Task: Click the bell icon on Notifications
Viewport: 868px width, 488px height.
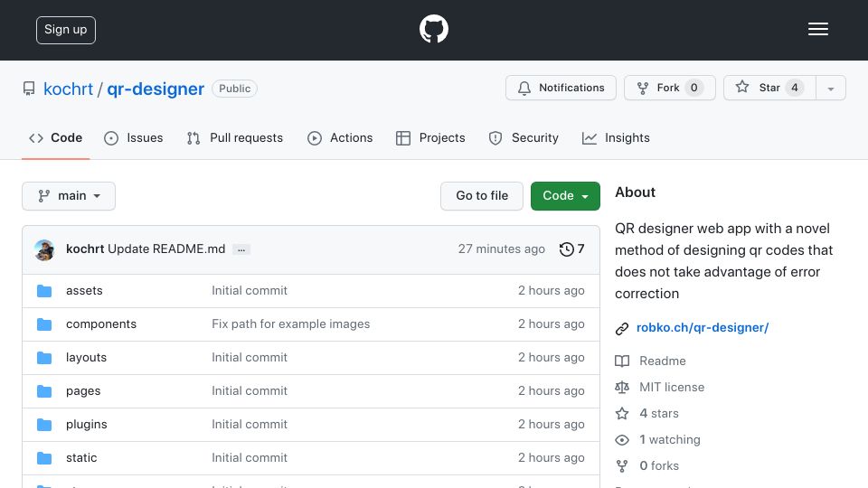Action: pyautogui.click(x=524, y=88)
